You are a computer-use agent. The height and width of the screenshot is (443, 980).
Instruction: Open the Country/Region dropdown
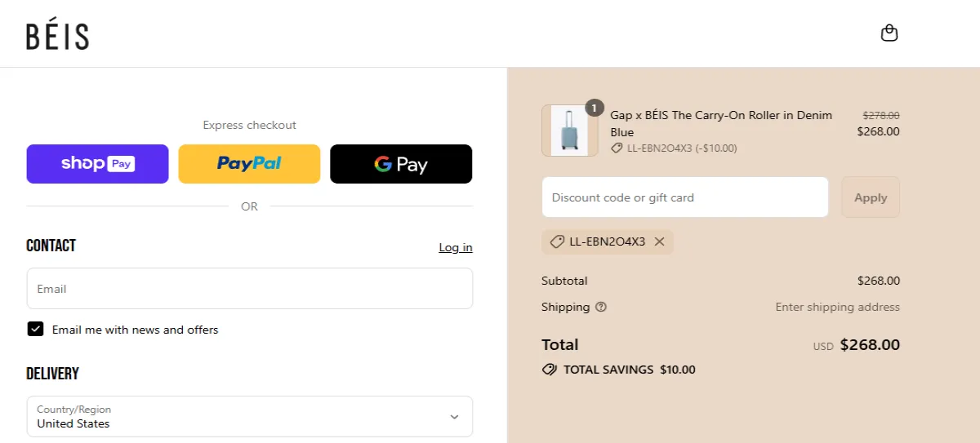(250, 417)
